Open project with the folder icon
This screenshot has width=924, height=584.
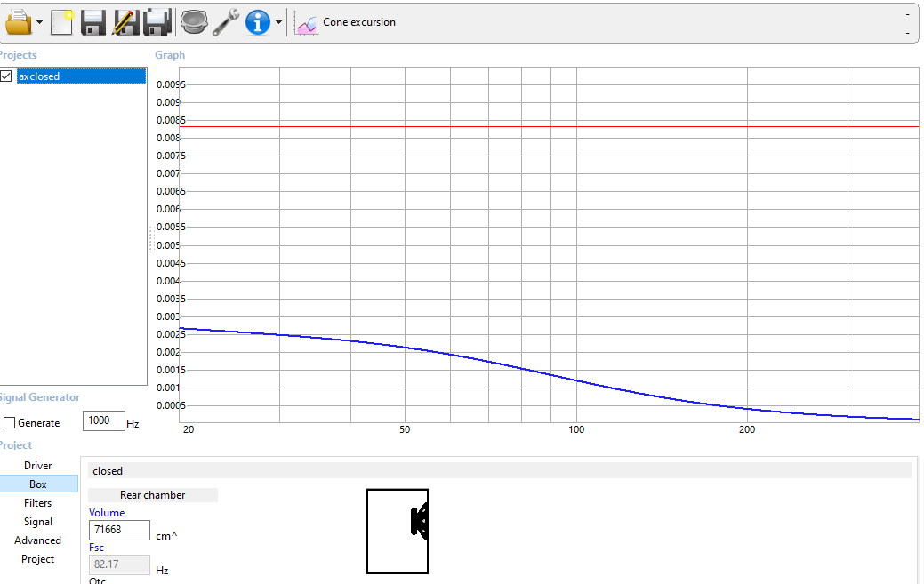tap(19, 22)
